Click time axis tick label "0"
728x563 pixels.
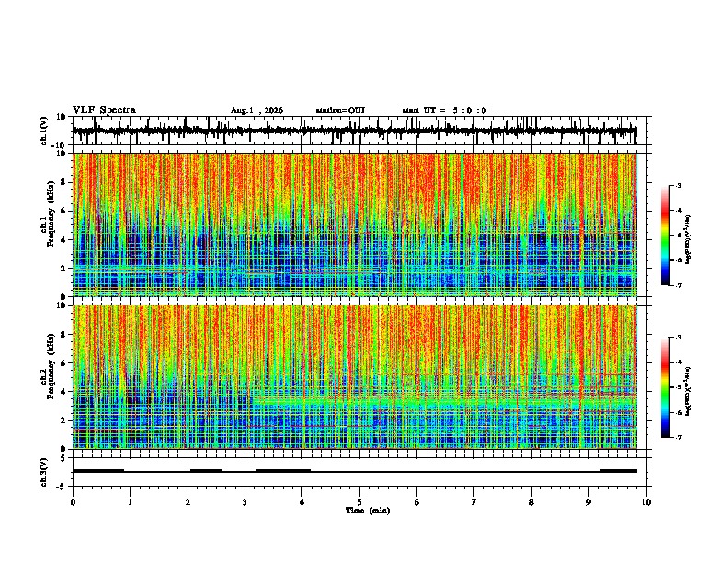click(x=73, y=502)
